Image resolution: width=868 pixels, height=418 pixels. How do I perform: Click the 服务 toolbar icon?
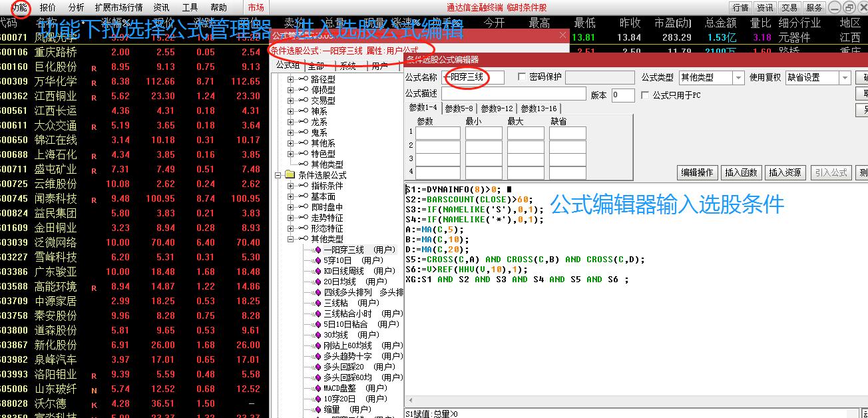click(814, 7)
